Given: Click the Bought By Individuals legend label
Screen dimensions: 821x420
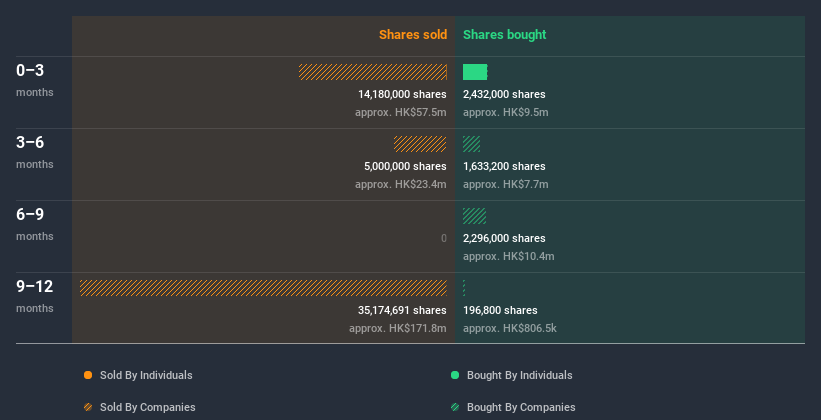Looking at the screenshot, I should 519,375.
